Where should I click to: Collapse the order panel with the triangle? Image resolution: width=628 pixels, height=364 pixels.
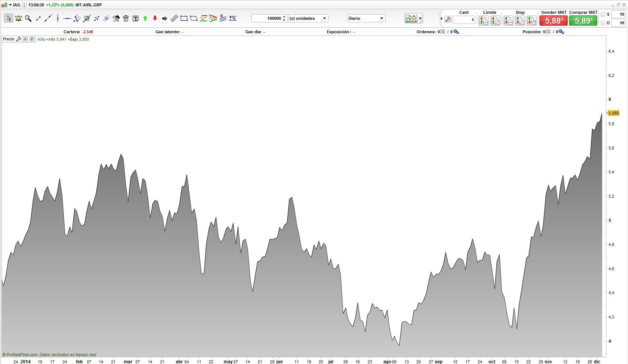click(x=442, y=18)
